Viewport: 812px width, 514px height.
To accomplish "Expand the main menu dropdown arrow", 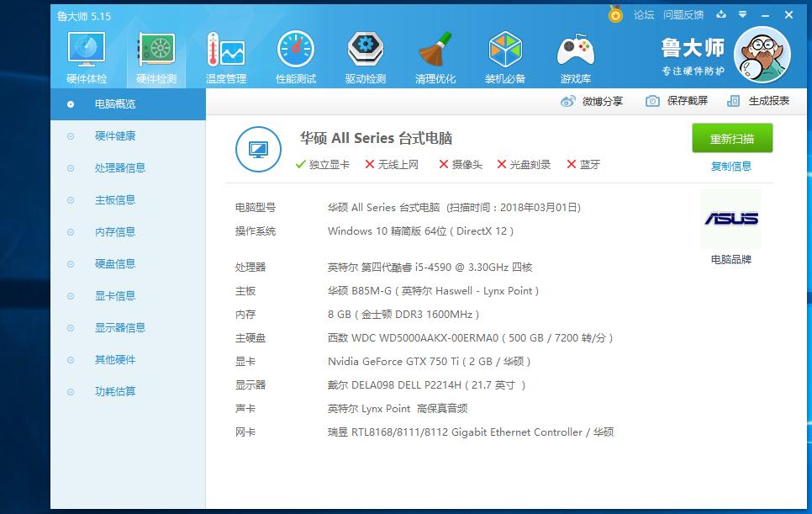I will pos(742,14).
